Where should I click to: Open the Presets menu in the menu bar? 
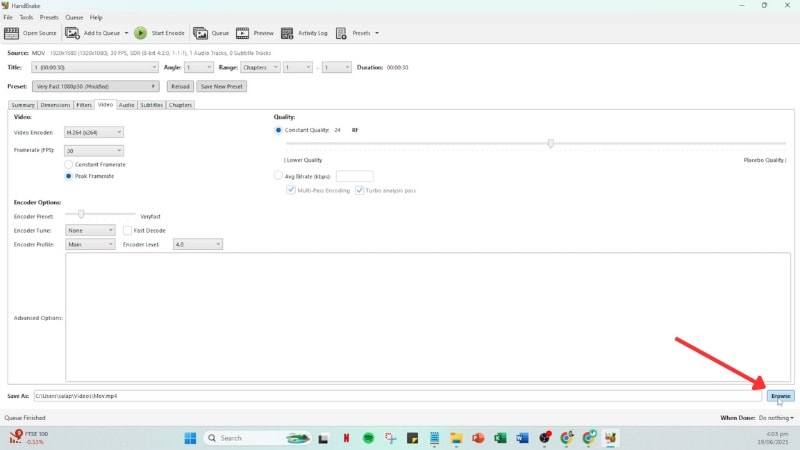49,17
